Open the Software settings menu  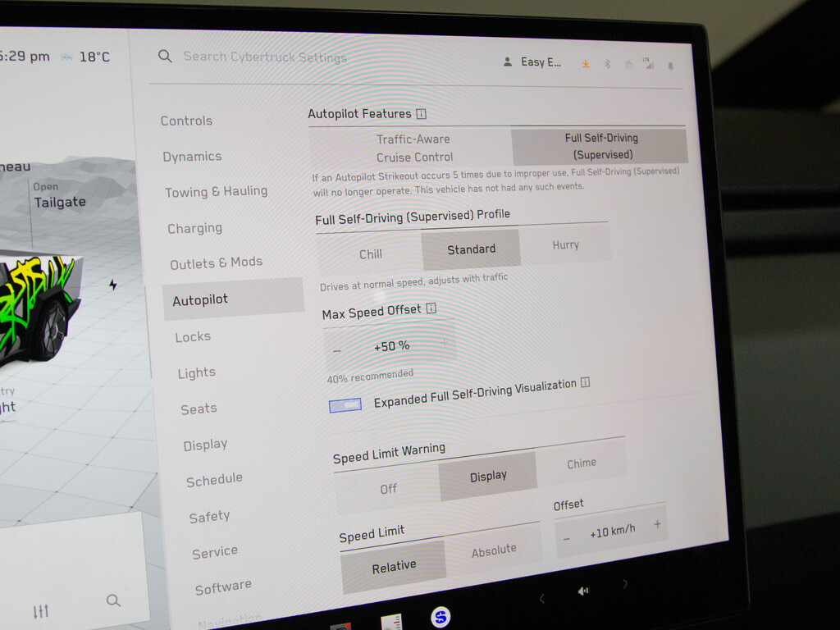point(223,587)
